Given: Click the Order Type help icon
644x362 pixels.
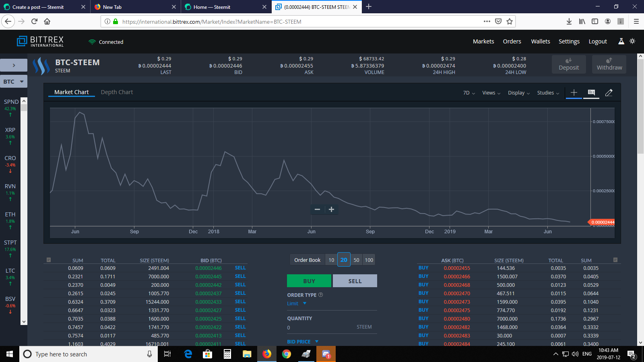Looking at the screenshot, I should (321, 295).
